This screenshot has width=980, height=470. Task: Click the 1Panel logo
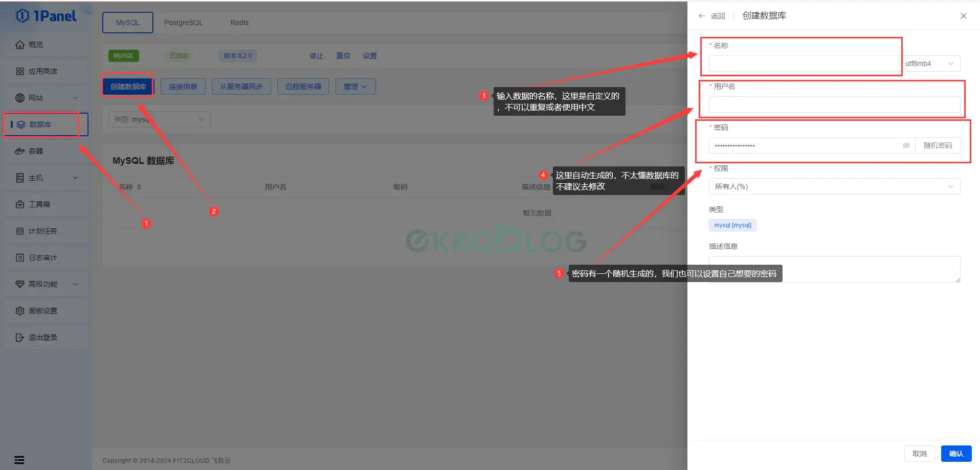[46, 16]
